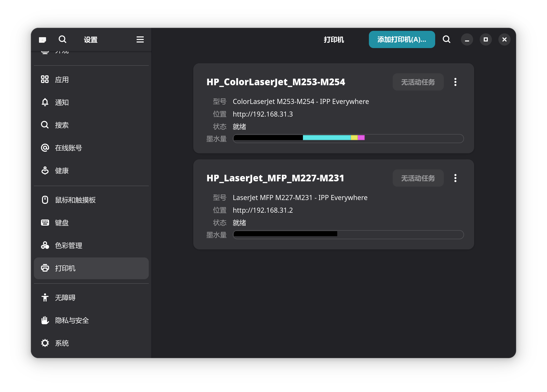
Task: Click model text ColorLaserJet M253-M254 - IPP Everywhere
Action: [301, 101]
